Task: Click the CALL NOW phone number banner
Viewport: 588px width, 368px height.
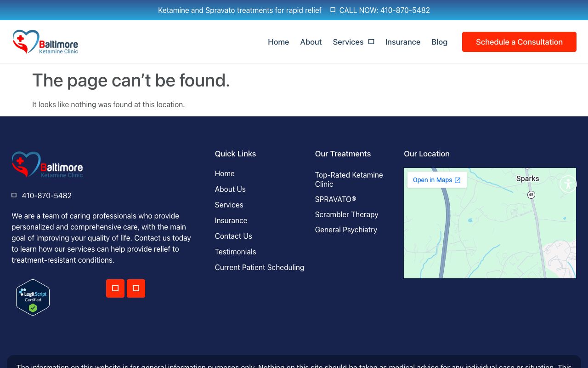Action: click(384, 10)
